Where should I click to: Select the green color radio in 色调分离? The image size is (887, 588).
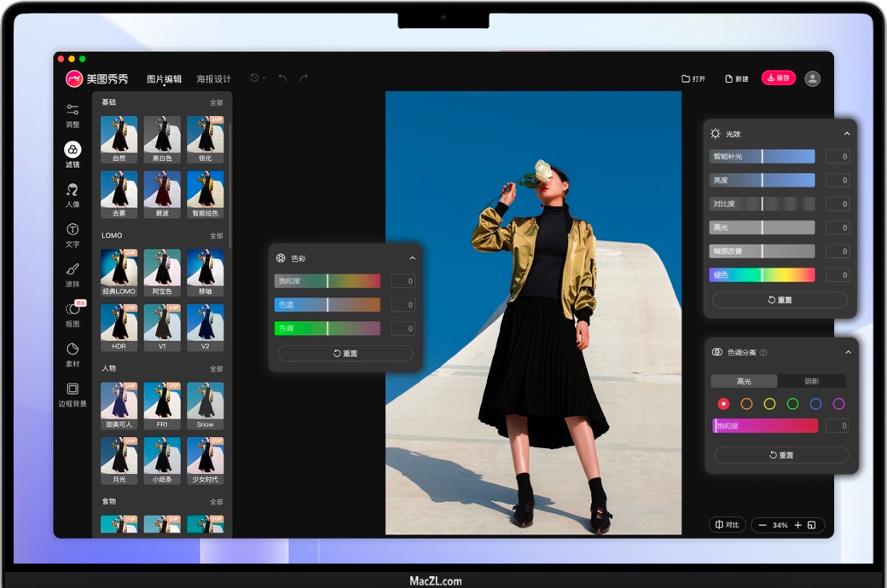click(x=792, y=404)
